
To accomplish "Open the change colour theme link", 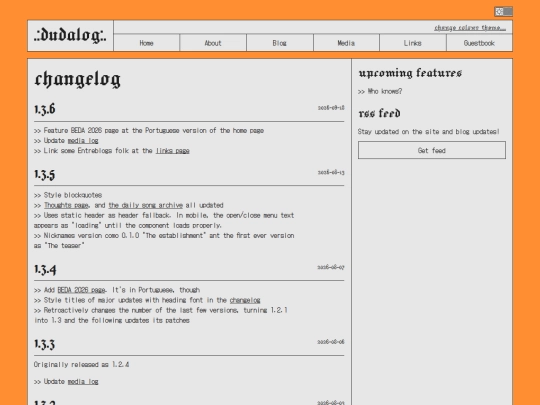I will coord(470,28).
